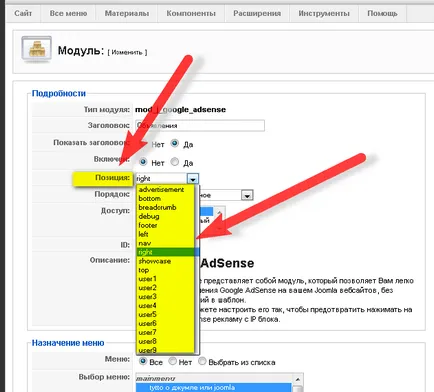
Task: Click the Доступ list scrollbar arrow
Action: pos(219,212)
